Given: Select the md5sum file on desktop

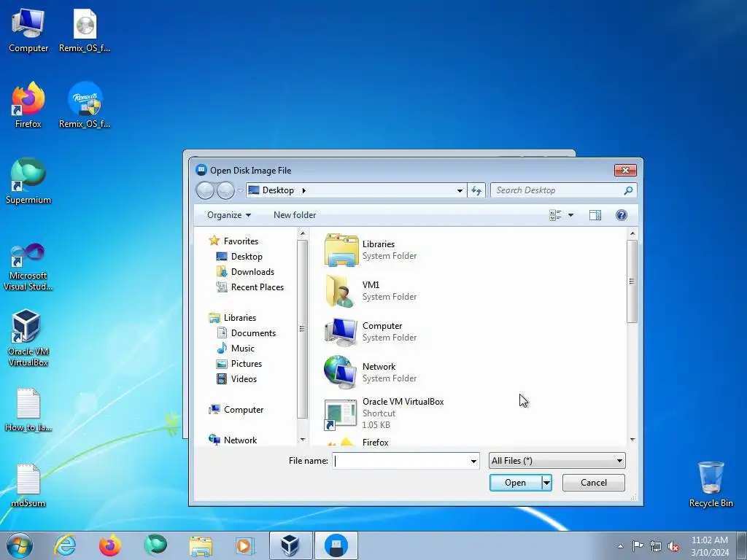Looking at the screenshot, I should 28,485.
